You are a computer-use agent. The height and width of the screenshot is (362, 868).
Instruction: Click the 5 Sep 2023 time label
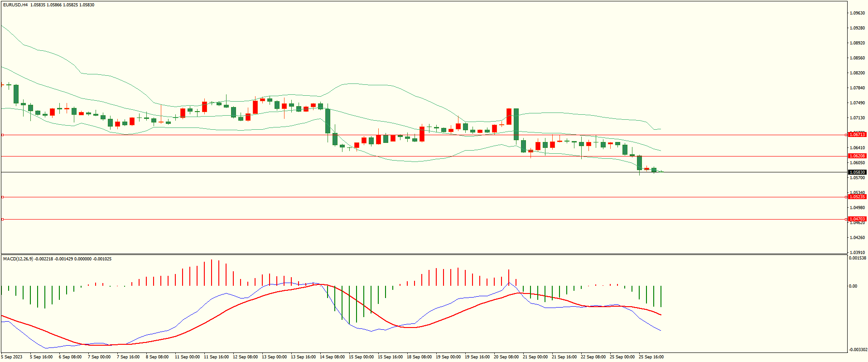pos(12,357)
